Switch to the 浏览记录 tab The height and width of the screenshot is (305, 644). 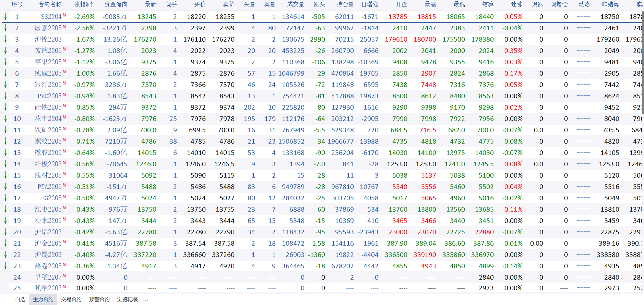[x=128, y=300]
